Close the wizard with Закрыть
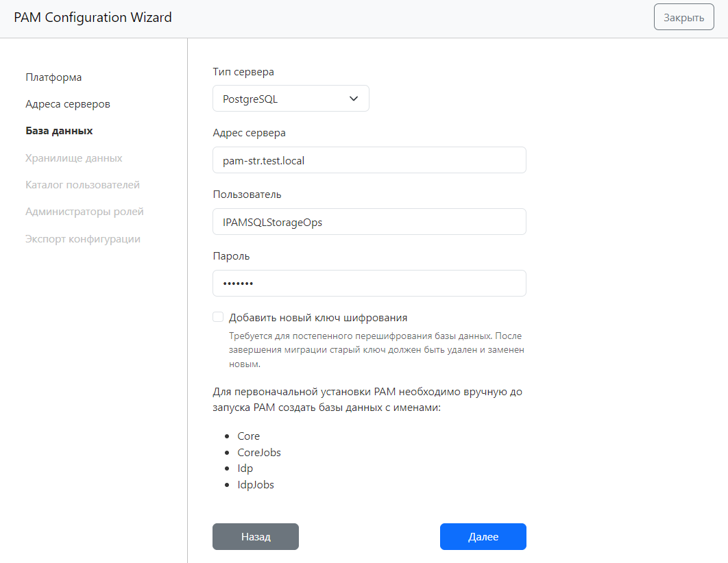 tap(683, 17)
